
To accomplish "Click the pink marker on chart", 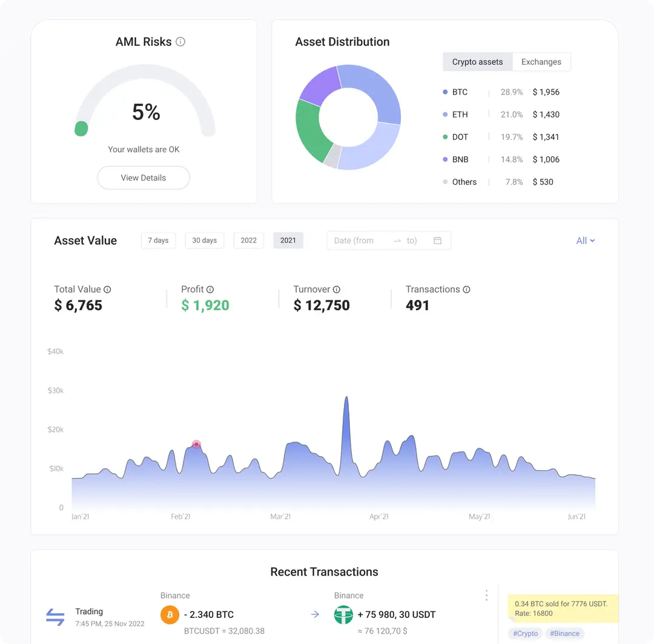I will [x=196, y=445].
